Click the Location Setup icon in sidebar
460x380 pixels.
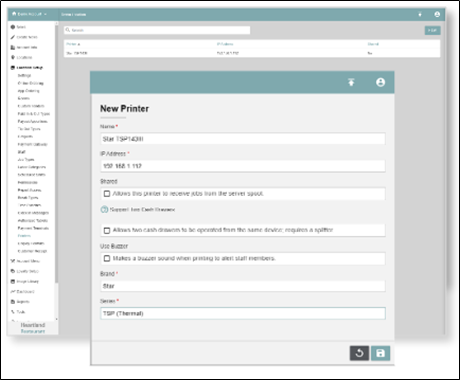tap(13, 68)
